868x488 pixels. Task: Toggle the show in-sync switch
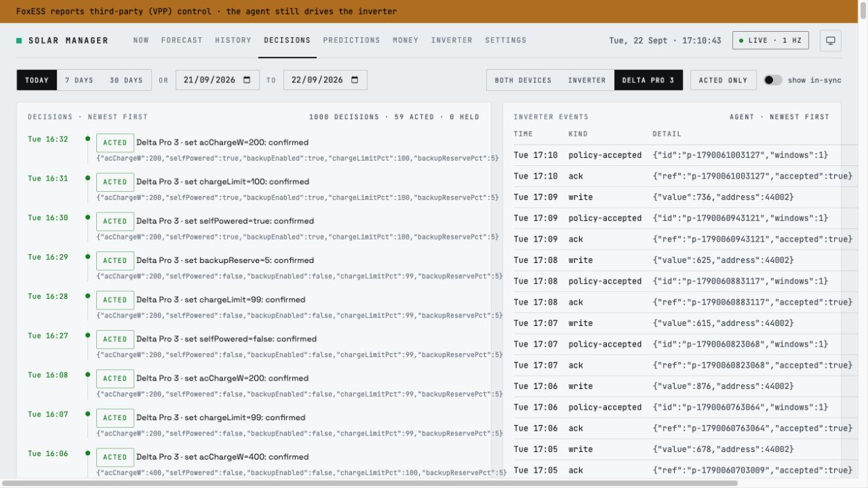point(773,80)
